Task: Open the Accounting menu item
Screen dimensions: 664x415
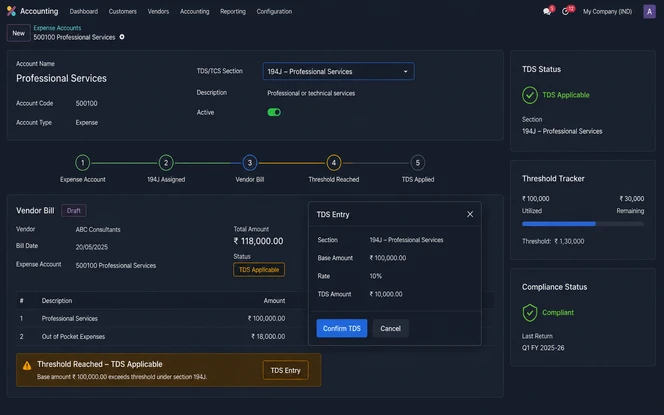Action: tap(195, 11)
